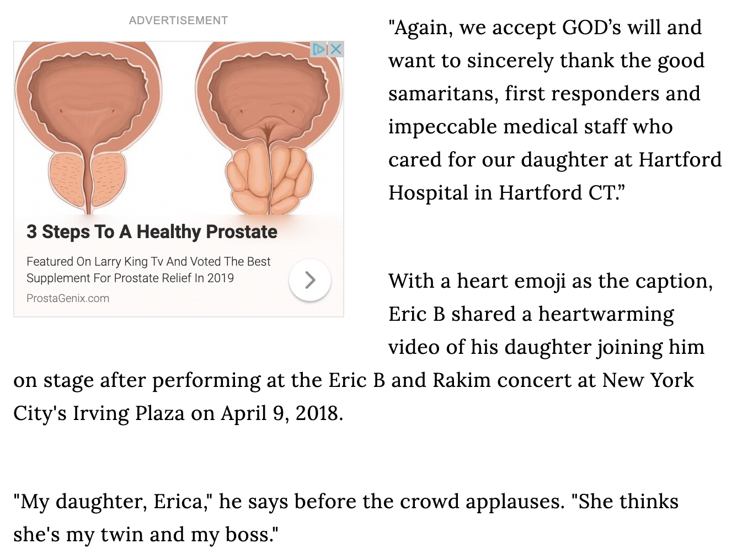Image resolution: width=737 pixels, height=560 pixels.
Task: Click "Supplement For Prostate Relief In 2019" text
Action: [x=130, y=278]
